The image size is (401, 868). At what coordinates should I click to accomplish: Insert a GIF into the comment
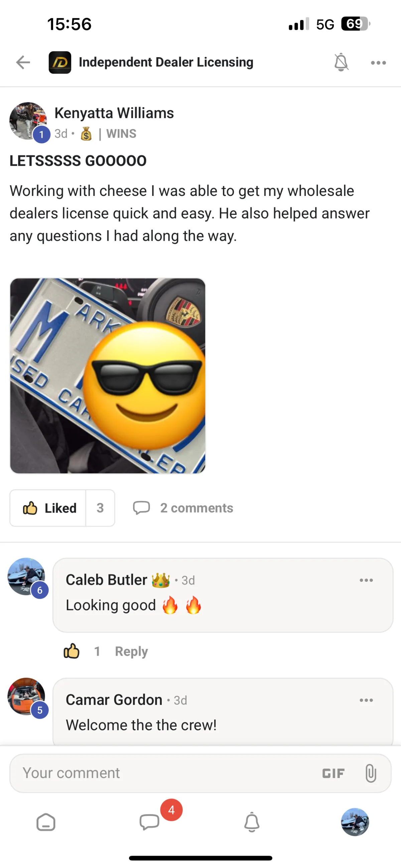[x=333, y=773]
